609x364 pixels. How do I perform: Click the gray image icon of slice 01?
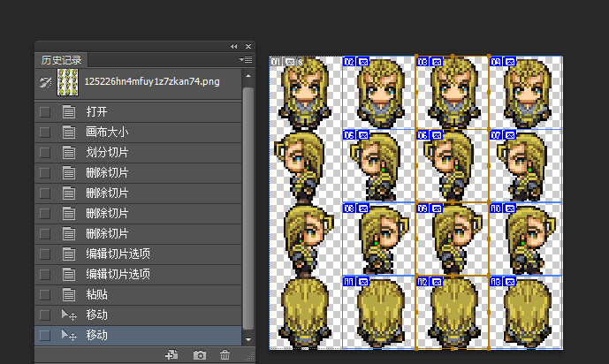(x=290, y=62)
